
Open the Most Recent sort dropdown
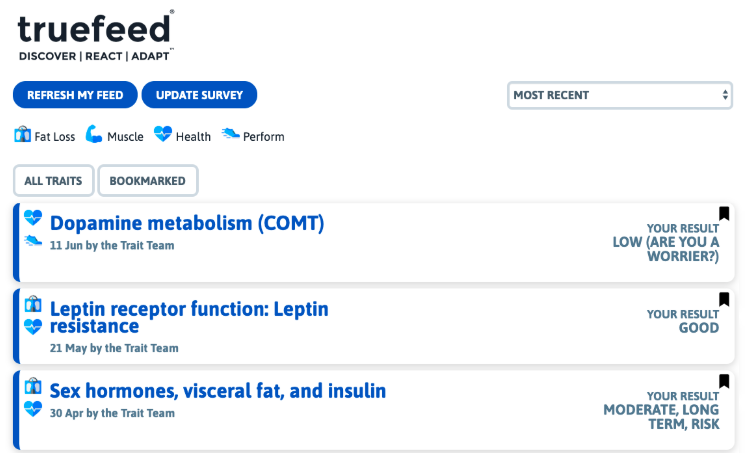click(621, 95)
